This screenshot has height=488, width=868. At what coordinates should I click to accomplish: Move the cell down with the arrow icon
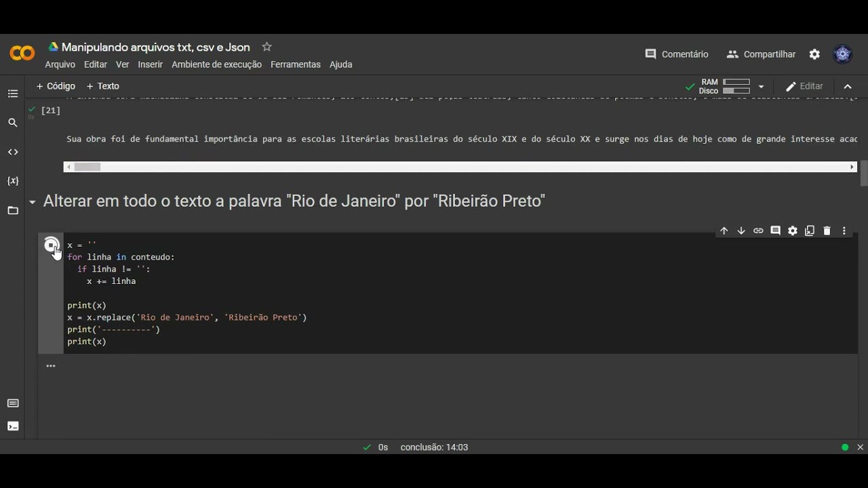tap(741, 231)
